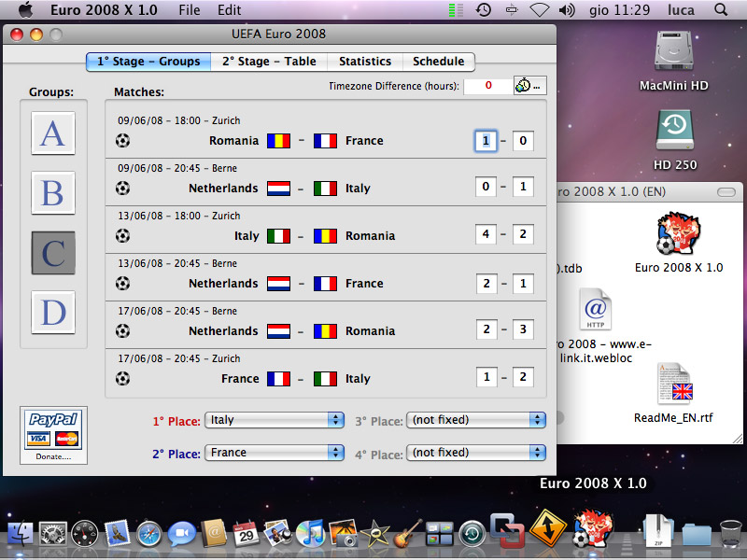747x560 pixels.
Task: Open the Schedule tab
Action: (x=439, y=62)
